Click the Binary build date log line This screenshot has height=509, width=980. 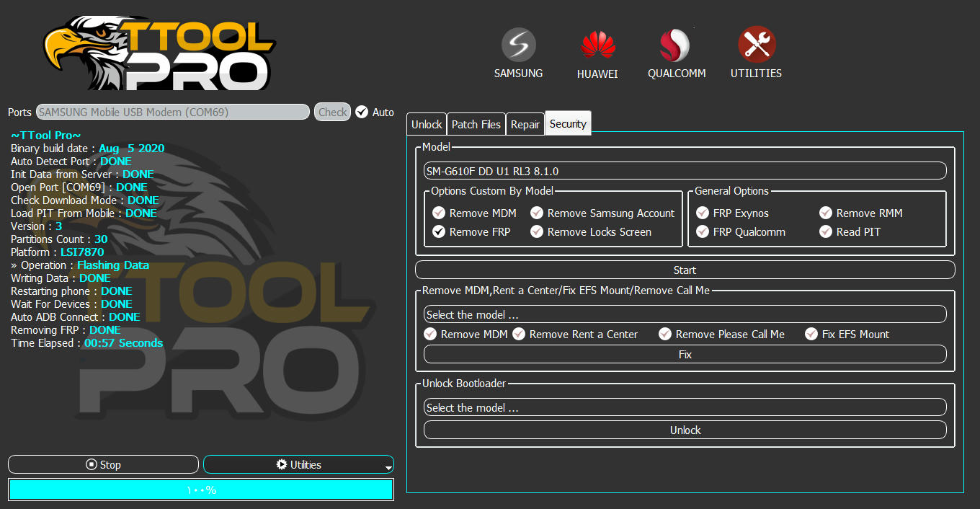coord(87,148)
